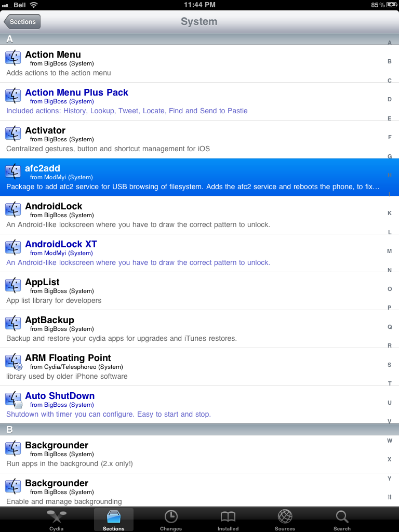Click the Auto ShutDown package icon
This screenshot has height=532, width=399.
tap(14, 400)
